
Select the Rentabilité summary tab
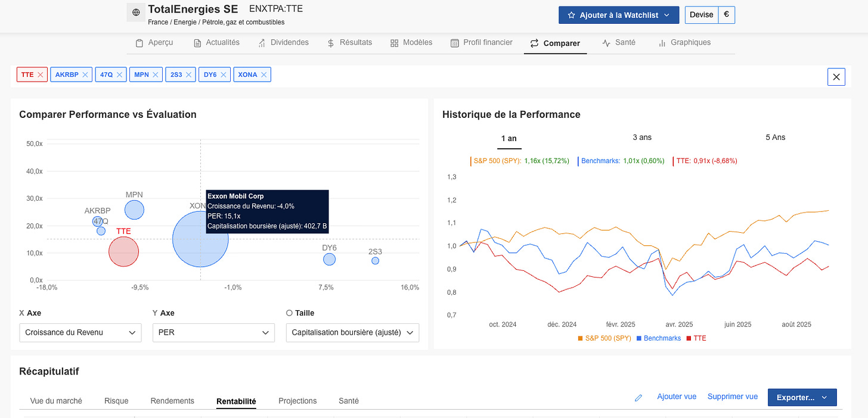[236, 401]
